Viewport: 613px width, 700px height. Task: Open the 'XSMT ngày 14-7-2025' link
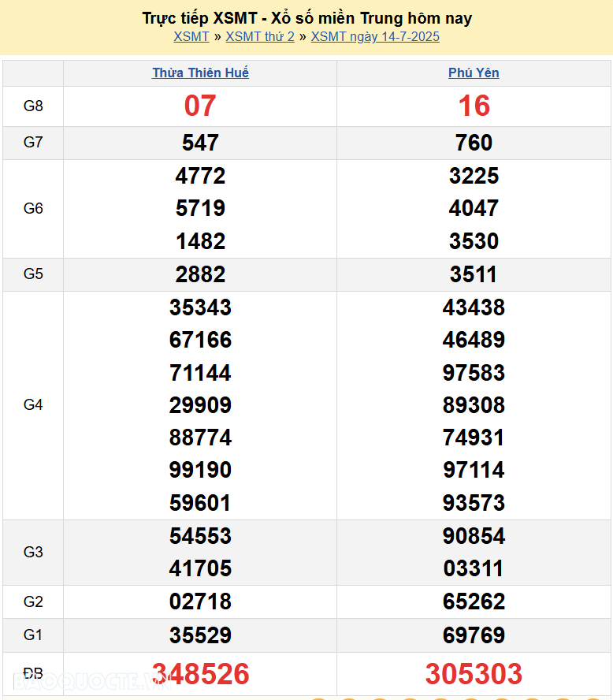click(x=375, y=36)
